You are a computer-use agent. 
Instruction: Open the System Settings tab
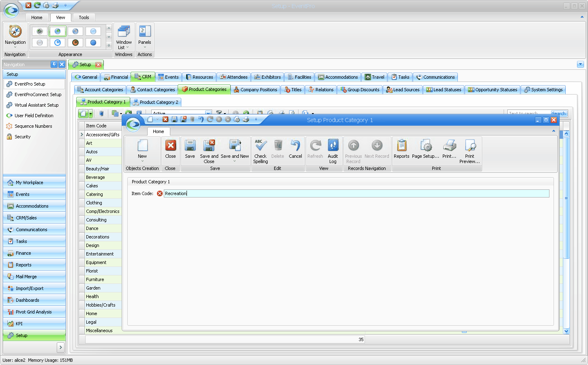point(543,90)
